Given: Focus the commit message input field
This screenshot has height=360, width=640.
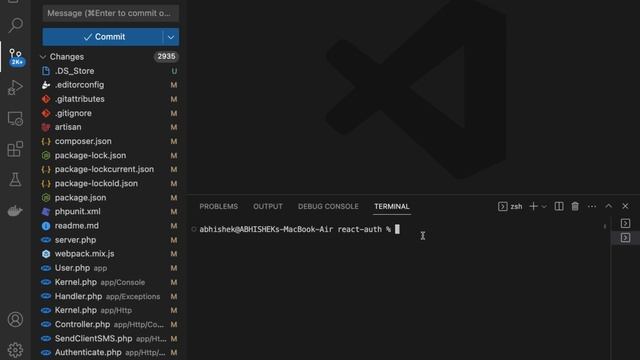Looking at the screenshot, I should point(111,13).
